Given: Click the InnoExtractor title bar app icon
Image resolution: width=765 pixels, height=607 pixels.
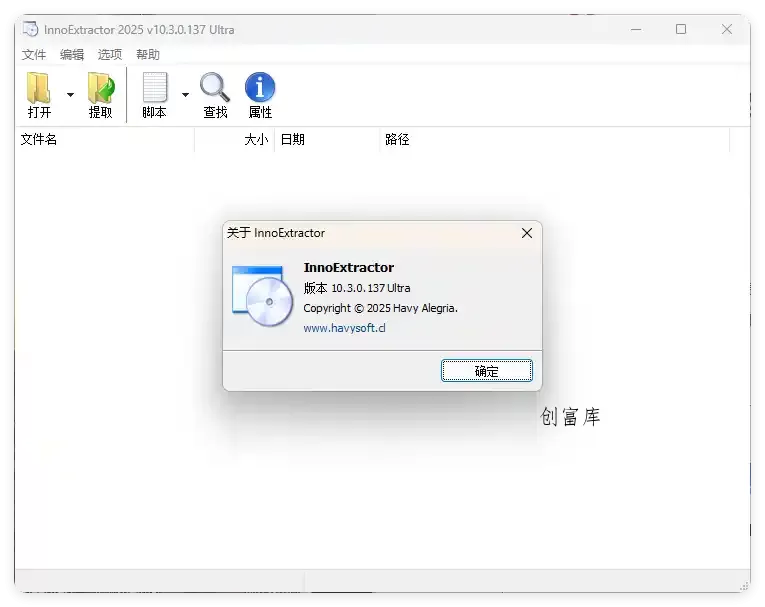Looking at the screenshot, I should [30, 29].
